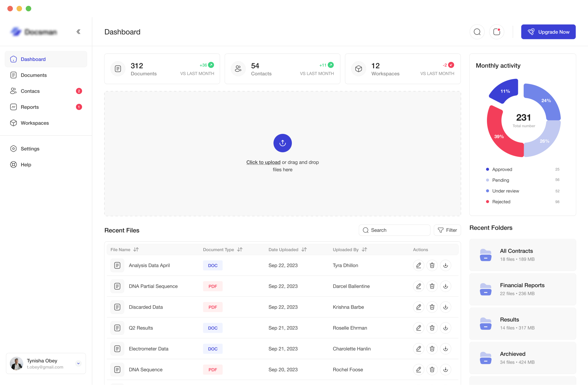This screenshot has height=385, width=588.
Task: Sort by File Name column arrows
Action: coord(136,250)
